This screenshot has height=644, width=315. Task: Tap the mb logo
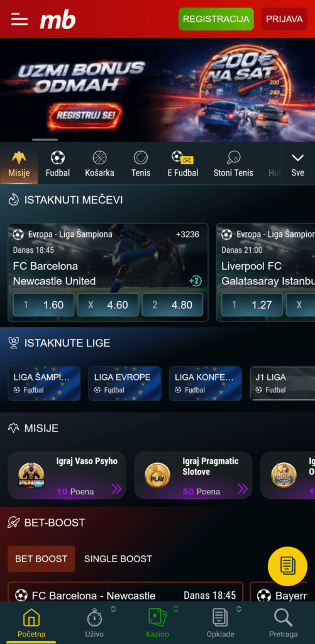point(58,19)
